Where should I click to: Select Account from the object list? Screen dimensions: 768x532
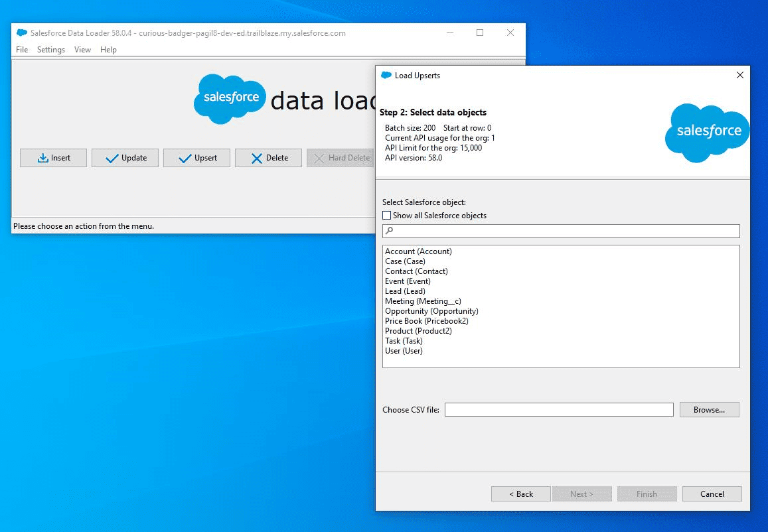tap(418, 251)
